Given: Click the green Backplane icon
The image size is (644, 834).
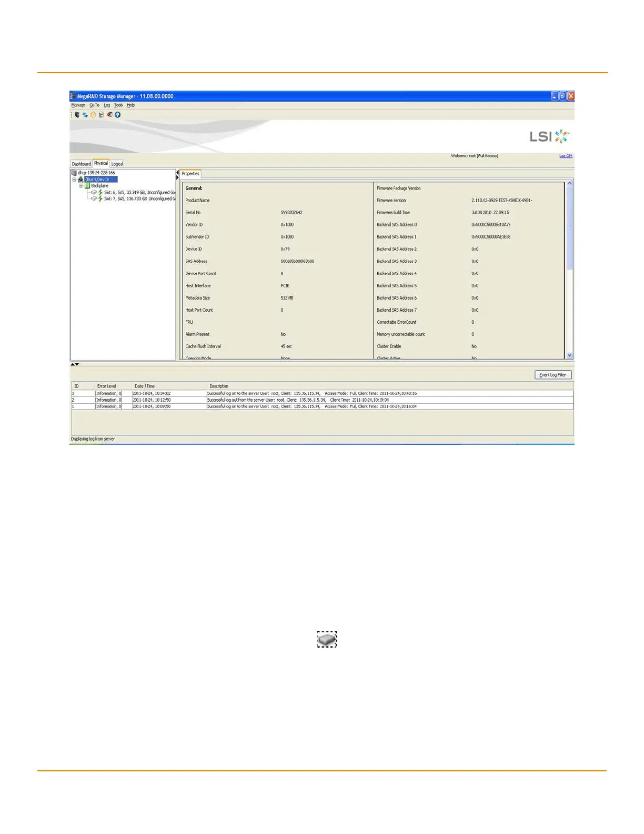Looking at the screenshot, I should pos(87,186).
